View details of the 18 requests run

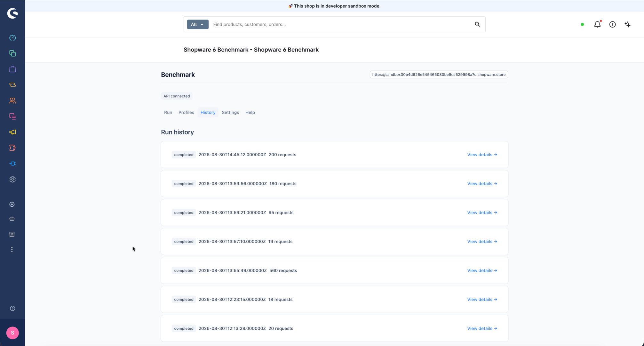click(482, 300)
